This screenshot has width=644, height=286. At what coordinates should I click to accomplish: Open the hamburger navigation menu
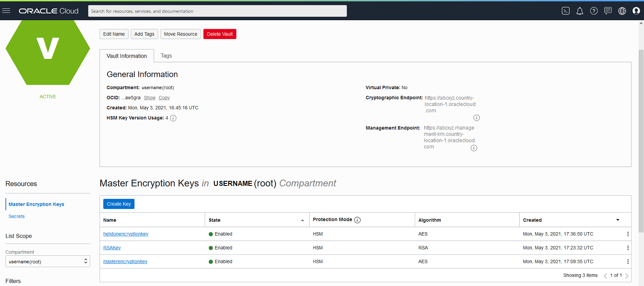(6, 11)
